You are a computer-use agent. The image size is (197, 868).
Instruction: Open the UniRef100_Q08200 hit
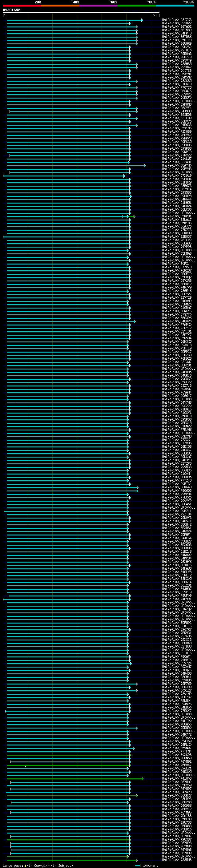click(x=177, y=802)
